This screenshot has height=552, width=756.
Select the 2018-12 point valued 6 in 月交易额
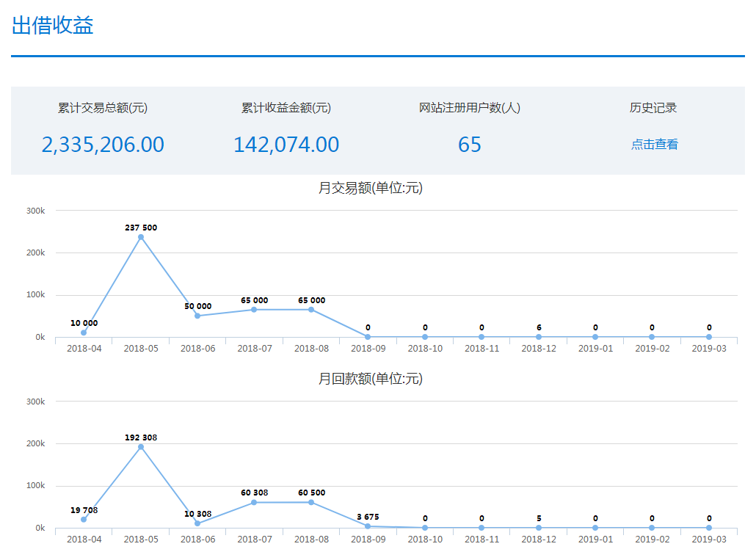(539, 337)
